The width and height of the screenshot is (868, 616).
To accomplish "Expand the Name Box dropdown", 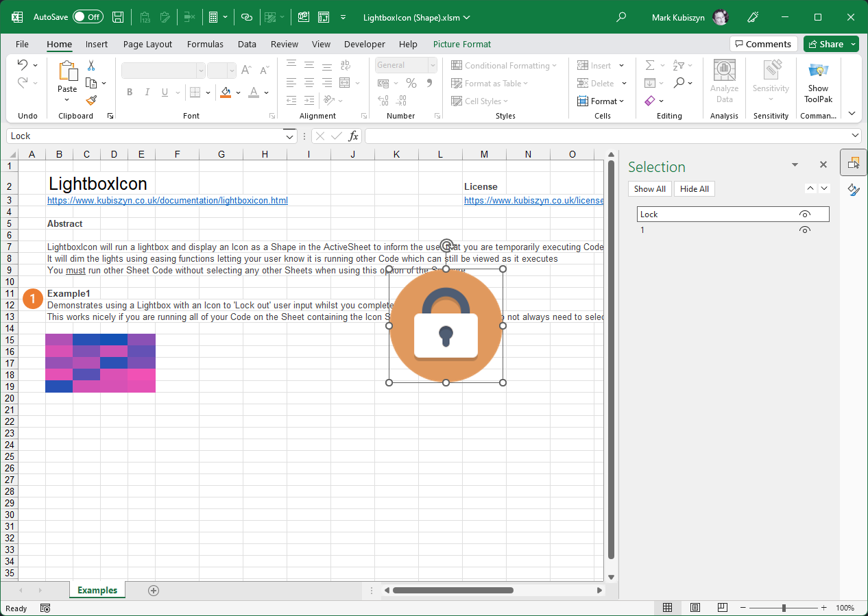I will [289, 136].
